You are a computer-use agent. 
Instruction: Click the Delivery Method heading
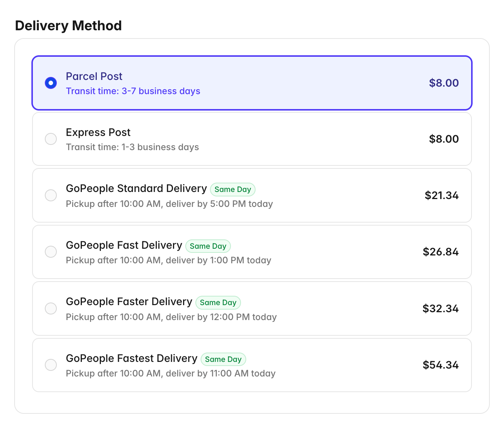point(68,26)
